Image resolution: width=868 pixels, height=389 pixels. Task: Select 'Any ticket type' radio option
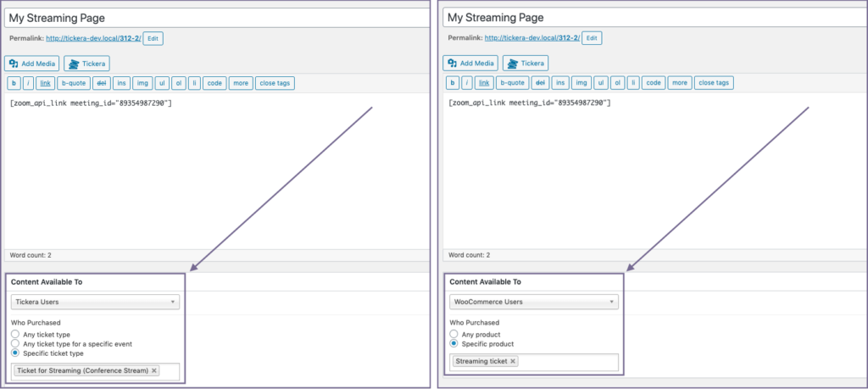click(x=15, y=334)
